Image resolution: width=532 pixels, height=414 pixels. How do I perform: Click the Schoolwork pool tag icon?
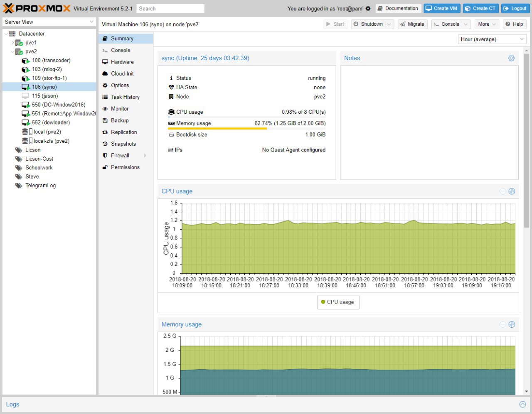(19, 168)
